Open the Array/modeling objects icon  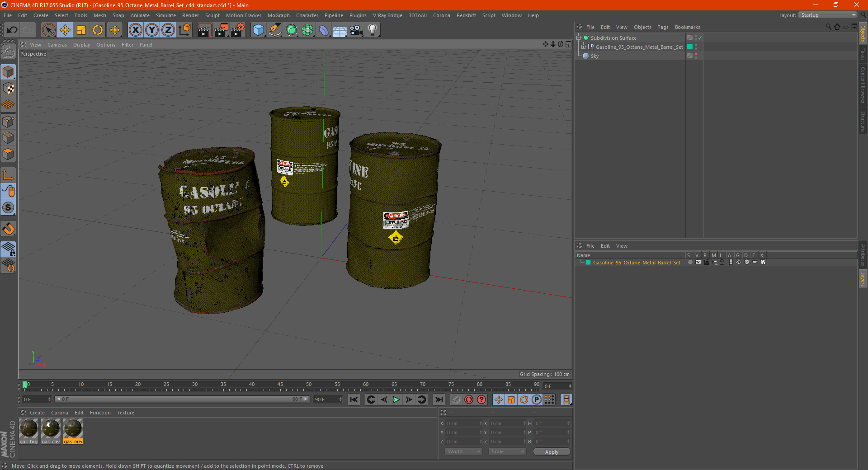point(307,30)
